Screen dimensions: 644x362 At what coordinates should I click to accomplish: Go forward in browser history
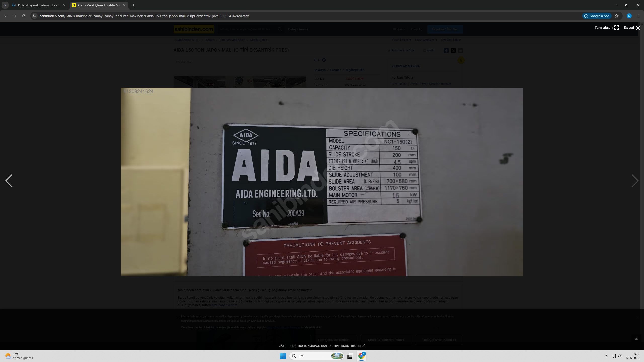(x=15, y=16)
